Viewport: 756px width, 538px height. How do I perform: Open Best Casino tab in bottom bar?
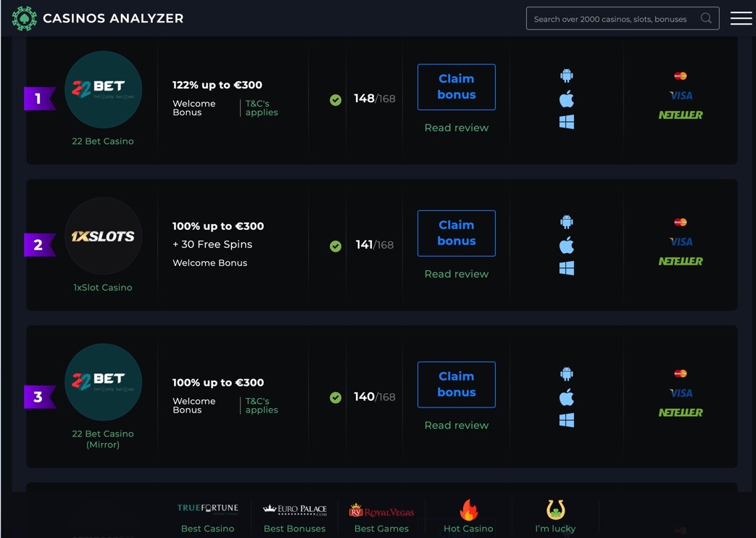(208, 517)
